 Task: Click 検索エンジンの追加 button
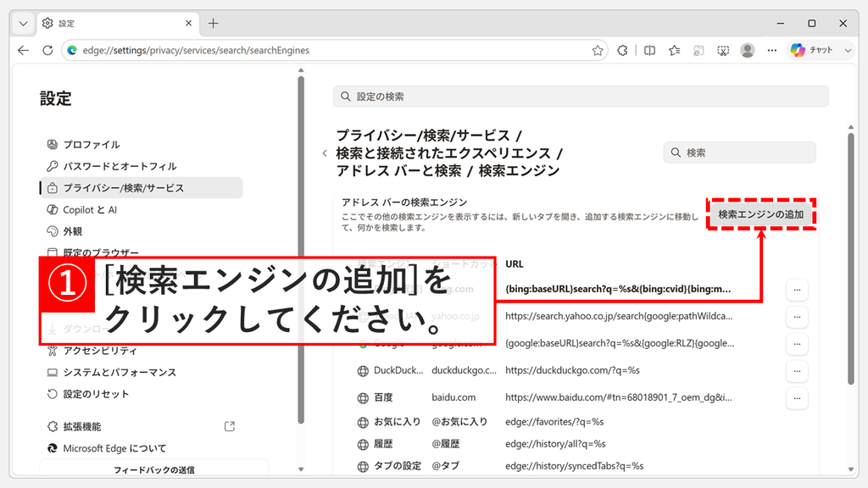[761, 214]
